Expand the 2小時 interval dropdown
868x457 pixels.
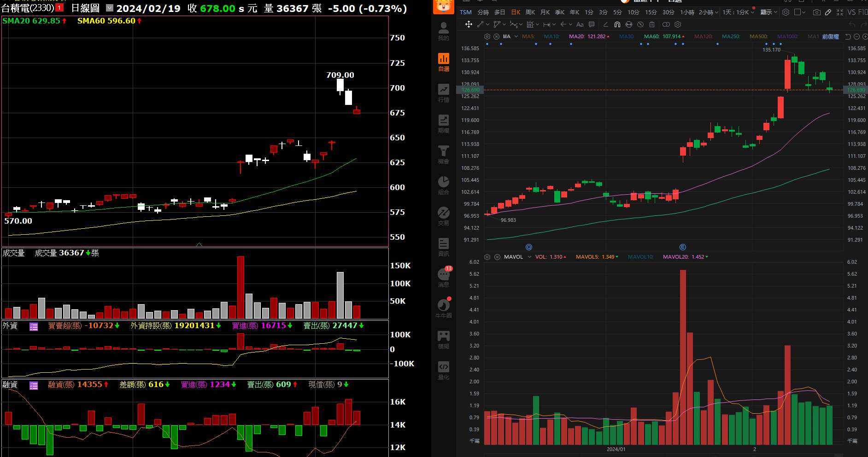click(716, 12)
